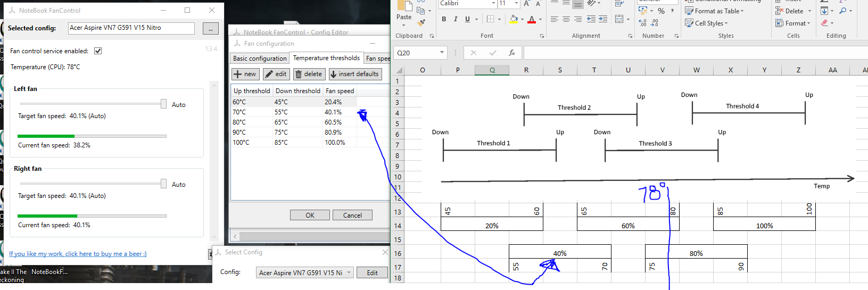Click the Left fan speed slider handle
Viewport: 868px width, 290px height.
(x=163, y=104)
